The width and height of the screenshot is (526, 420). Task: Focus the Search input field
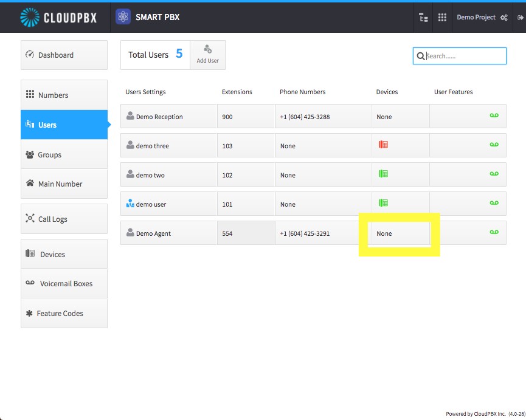tap(460, 56)
